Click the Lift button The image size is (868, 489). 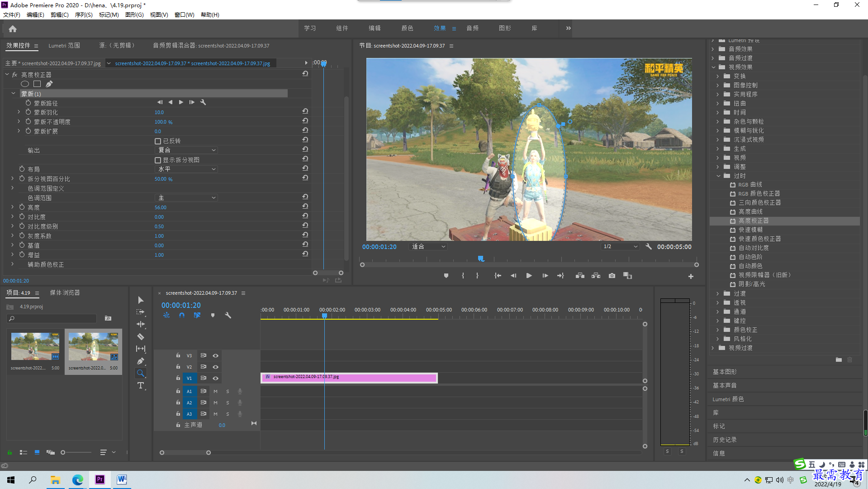coord(580,275)
